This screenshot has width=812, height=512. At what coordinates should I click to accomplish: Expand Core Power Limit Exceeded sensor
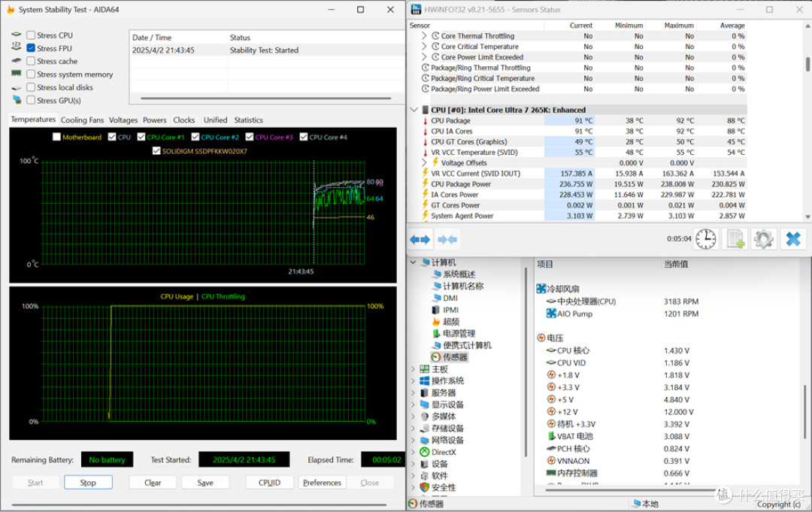424,57
